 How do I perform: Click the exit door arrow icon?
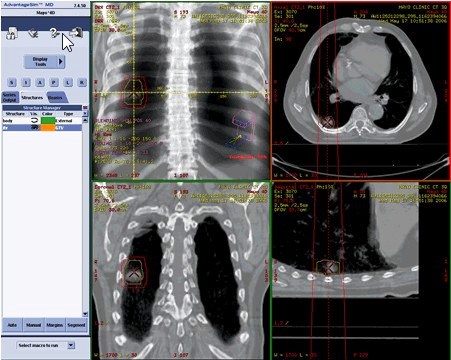[x=76, y=33]
